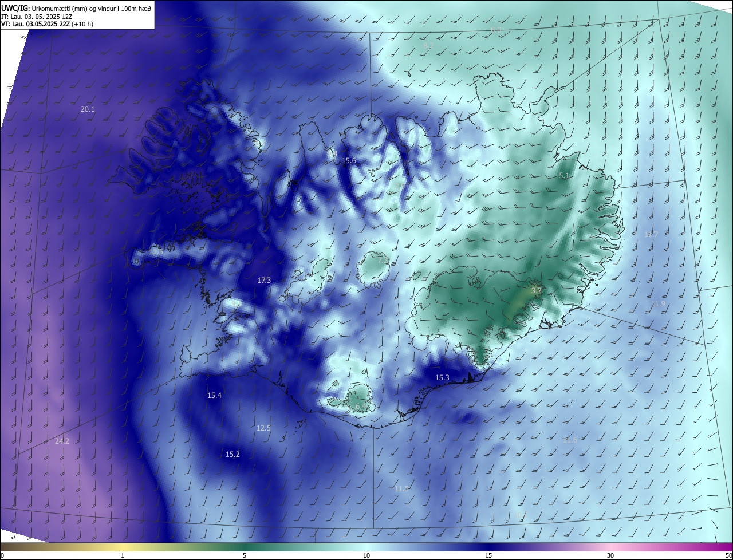Viewport: 733px width, 560px height.
Task: Click the colorbar tick labeled 10
Action: coord(366,555)
